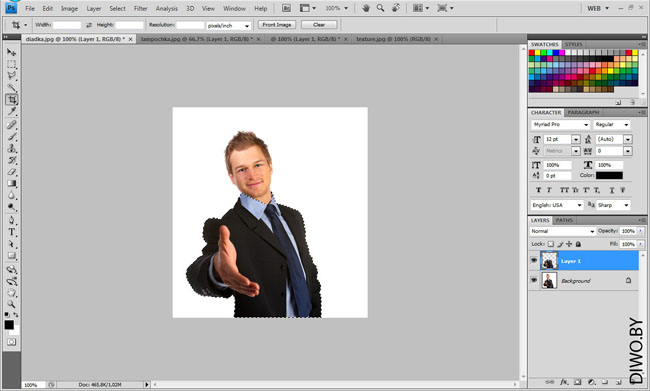Select the Zoom tool in toolbox
The width and height of the screenshot is (650, 391).
[x=12, y=304]
